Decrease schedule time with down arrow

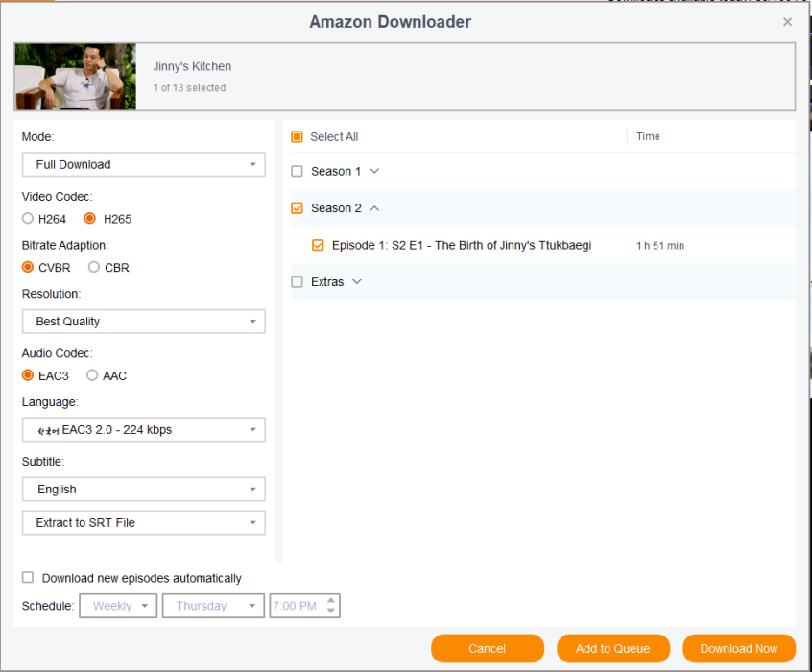point(331,611)
